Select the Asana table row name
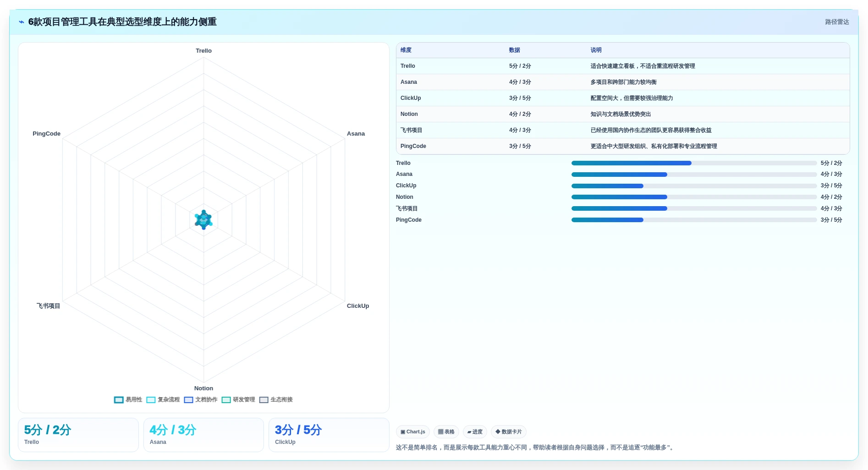 click(409, 82)
